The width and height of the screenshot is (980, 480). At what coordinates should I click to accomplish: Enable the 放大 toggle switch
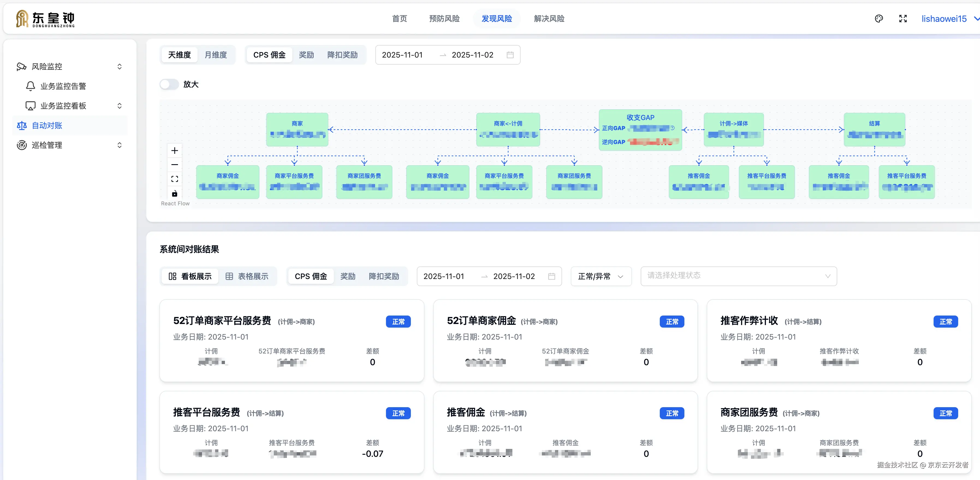pos(169,84)
